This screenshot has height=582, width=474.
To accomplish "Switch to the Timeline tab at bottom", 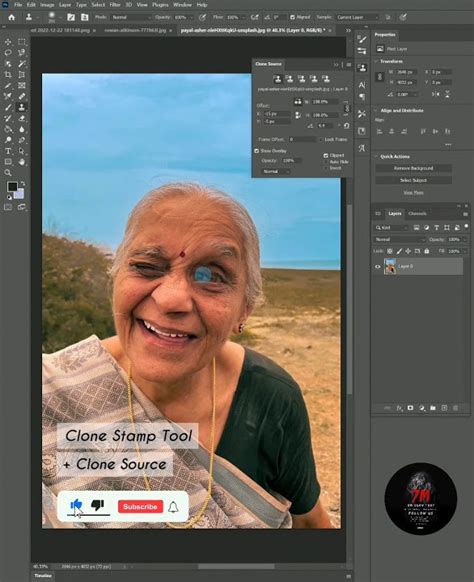I will pyautogui.click(x=43, y=576).
